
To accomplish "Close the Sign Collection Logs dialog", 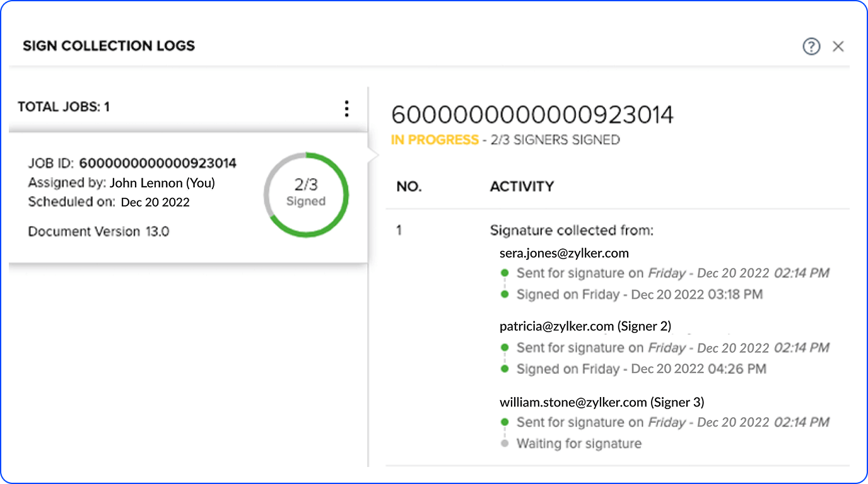I will tap(838, 46).
